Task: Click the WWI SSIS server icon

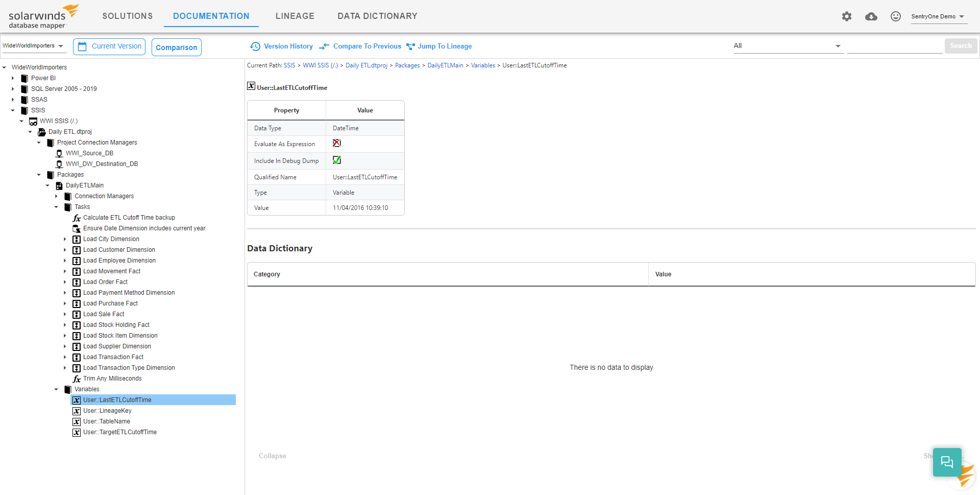Action: (33, 122)
